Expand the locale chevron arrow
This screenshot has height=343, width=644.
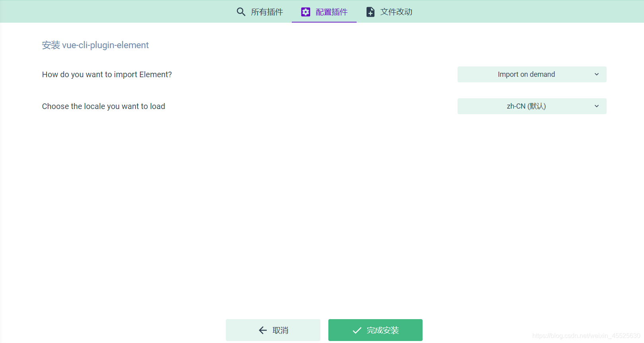(597, 106)
